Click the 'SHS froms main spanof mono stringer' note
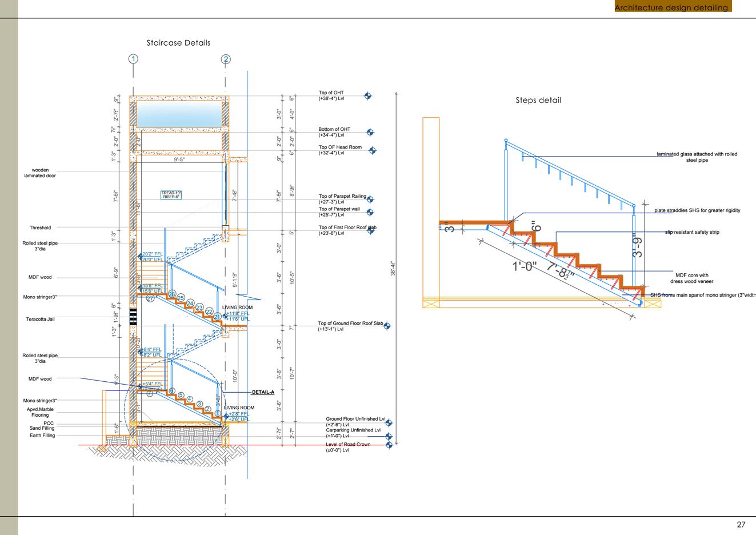Viewport: 756px width, 535px height. tap(703, 295)
